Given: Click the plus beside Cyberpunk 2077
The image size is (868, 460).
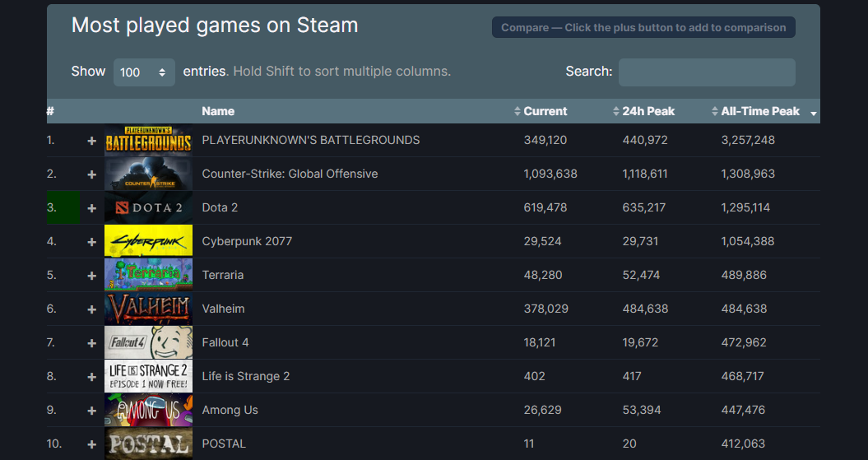Looking at the screenshot, I should tap(92, 243).
